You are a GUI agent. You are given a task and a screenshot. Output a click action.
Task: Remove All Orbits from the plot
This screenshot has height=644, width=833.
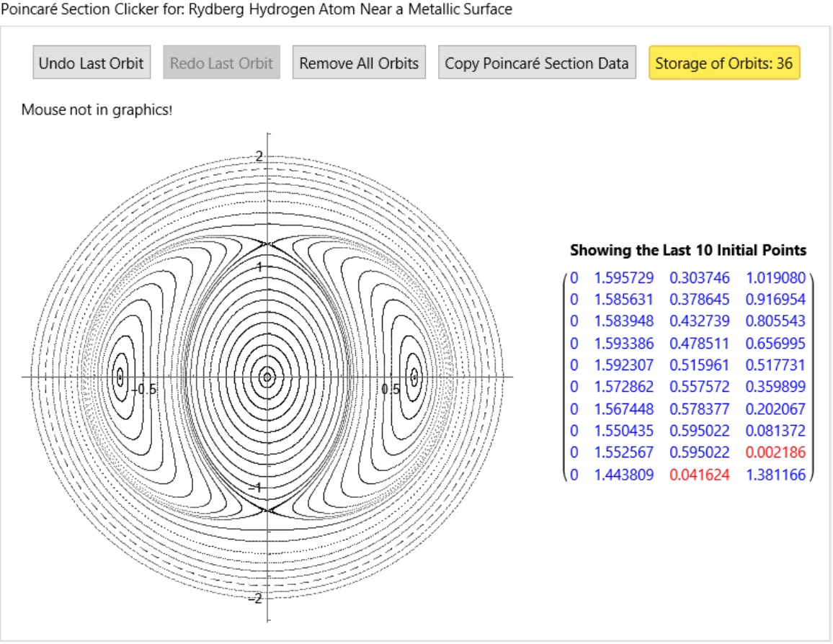tap(359, 63)
